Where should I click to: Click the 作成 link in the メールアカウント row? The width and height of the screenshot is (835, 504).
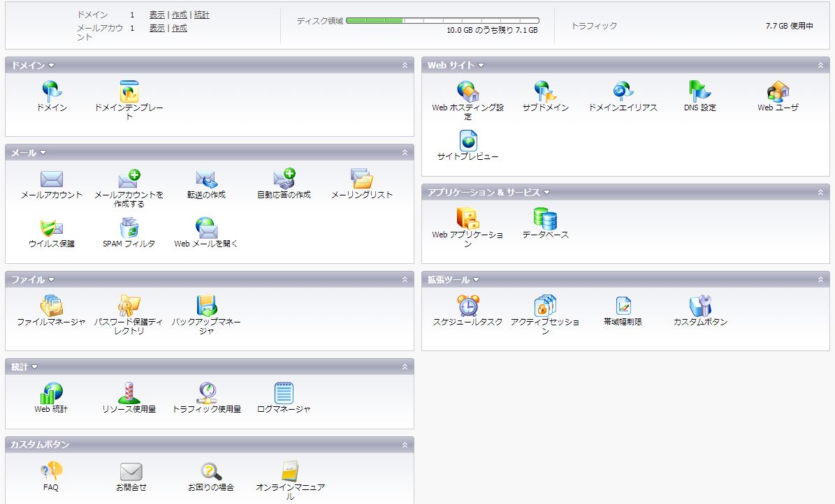pos(180,28)
